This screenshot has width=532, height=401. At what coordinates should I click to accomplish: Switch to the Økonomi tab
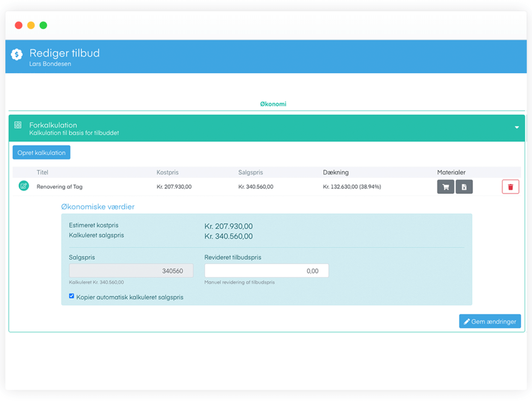273,104
